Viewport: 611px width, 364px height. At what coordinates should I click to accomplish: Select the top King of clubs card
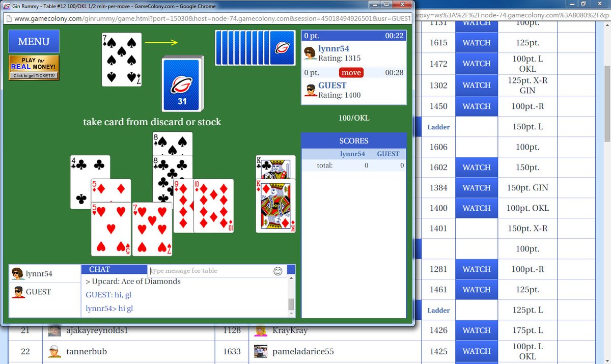[275, 167]
